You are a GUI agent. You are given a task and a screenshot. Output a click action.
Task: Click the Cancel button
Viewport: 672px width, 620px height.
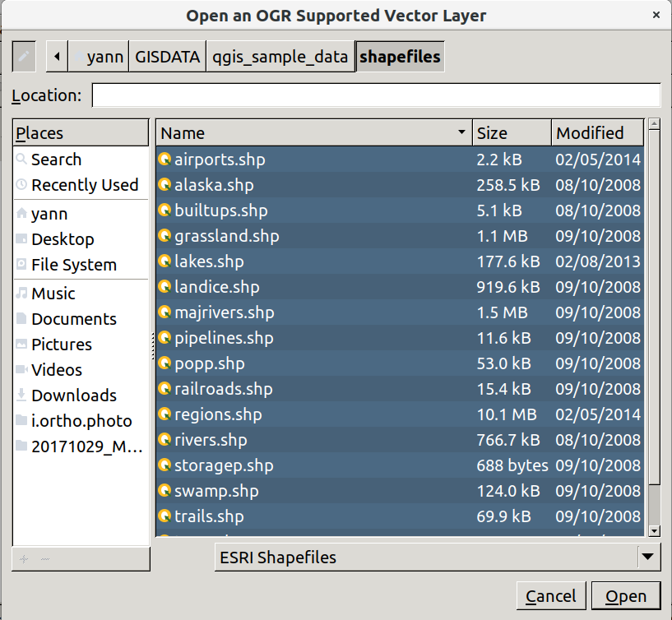click(551, 595)
